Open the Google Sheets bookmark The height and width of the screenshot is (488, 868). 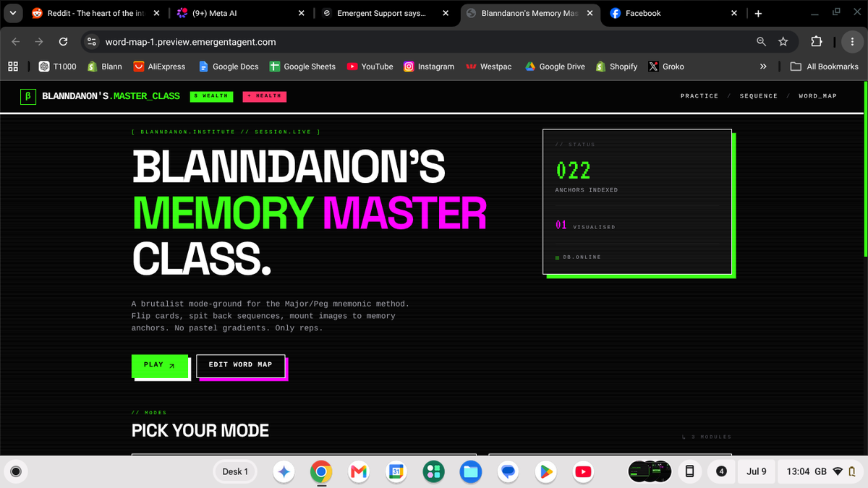pyautogui.click(x=302, y=67)
